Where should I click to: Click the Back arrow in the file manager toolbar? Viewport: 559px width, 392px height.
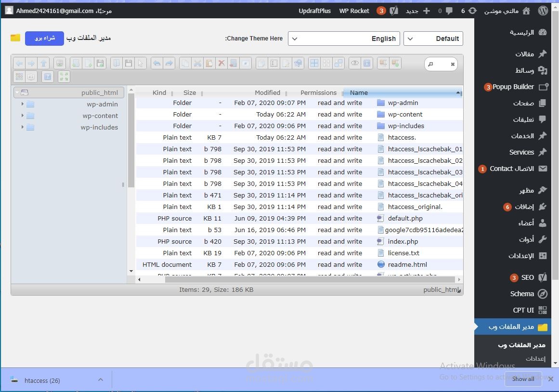click(x=19, y=64)
